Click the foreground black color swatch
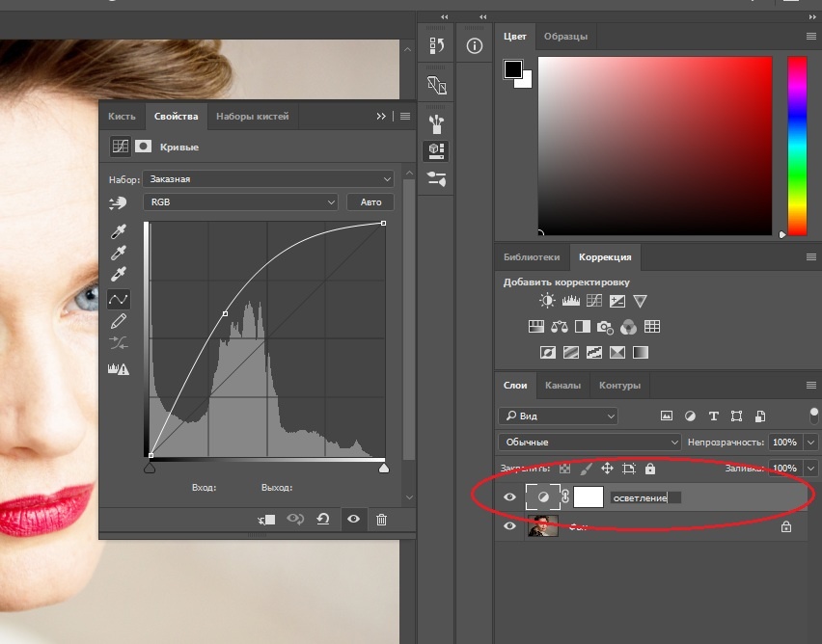Image resolution: width=822 pixels, height=644 pixels. tap(512, 68)
